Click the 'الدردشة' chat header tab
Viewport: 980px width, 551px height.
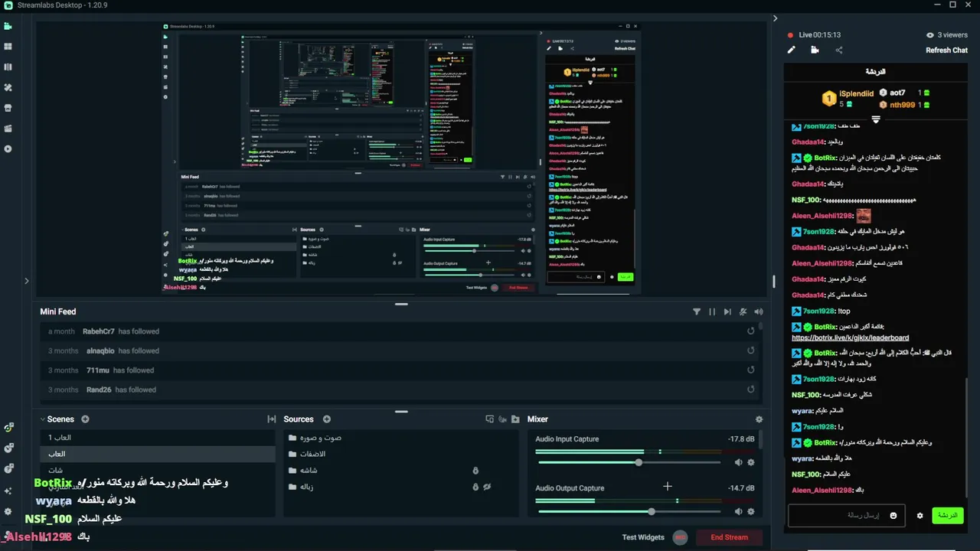point(876,71)
